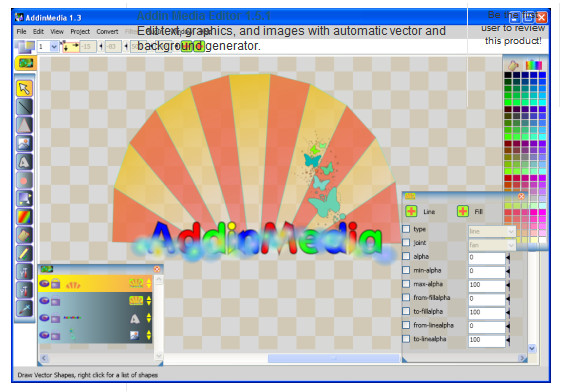Select the image insert tool
The height and width of the screenshot is (392, 567).
click(x=24, y=144)
